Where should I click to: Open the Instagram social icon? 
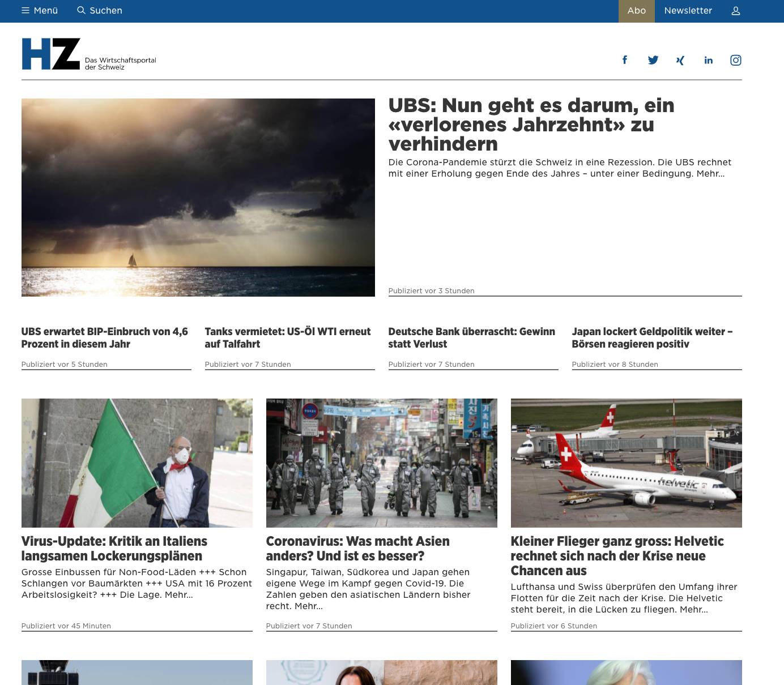(x=736, y=60)
